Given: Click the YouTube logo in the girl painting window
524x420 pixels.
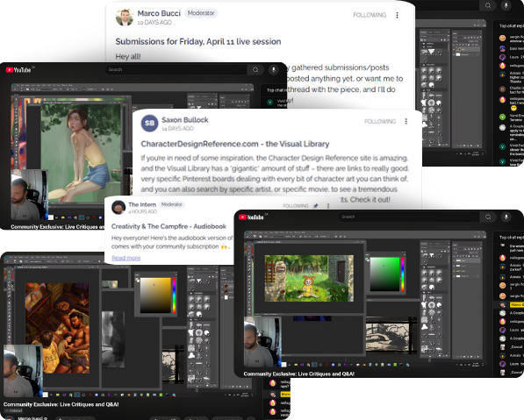Looking at the screenshot, I should coord(18,70).
